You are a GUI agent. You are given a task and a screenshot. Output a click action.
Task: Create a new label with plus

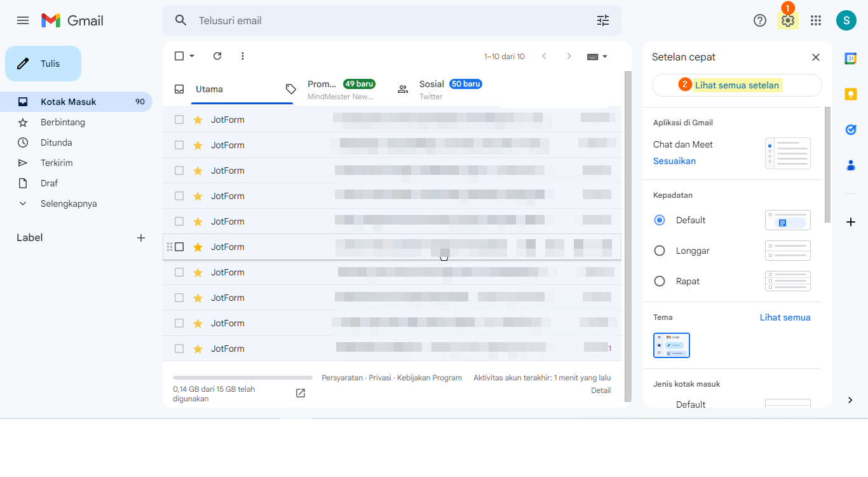click(x=141, y=238)
